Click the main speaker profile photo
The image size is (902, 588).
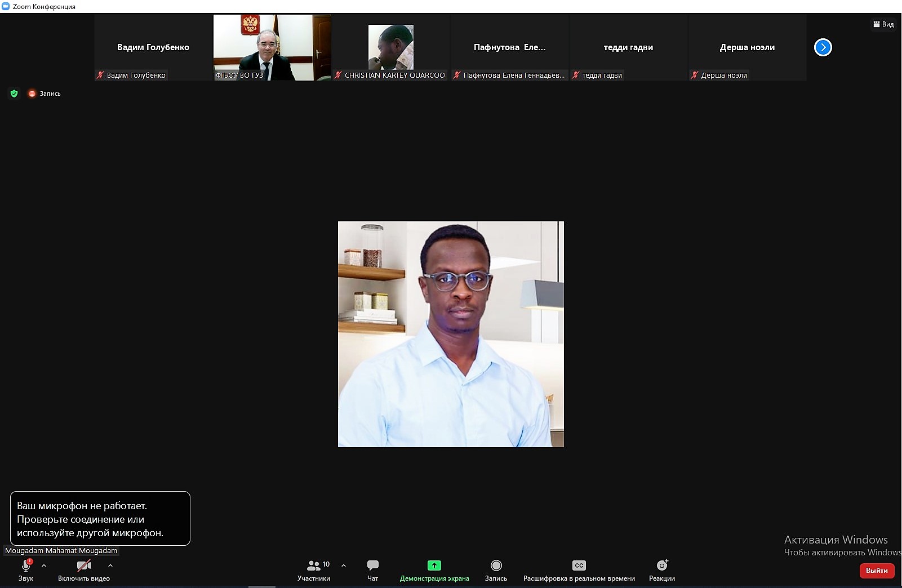(x=451, y=334)
